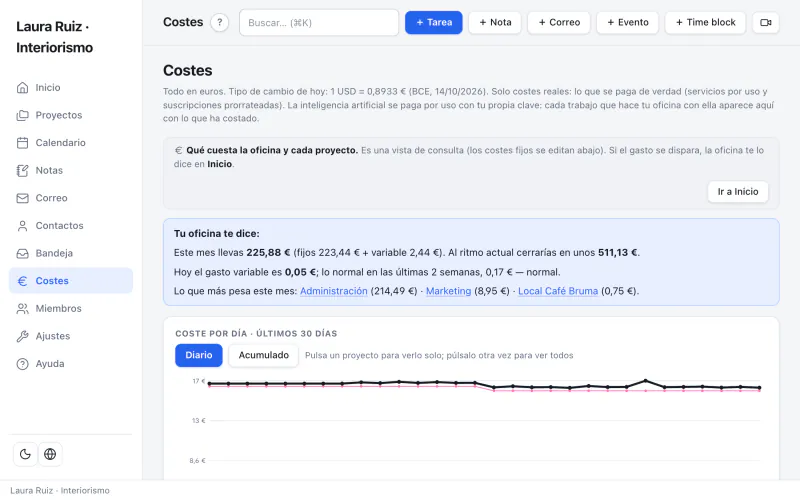Go to Calendario in the sidebar
800x500 pixels.
pos(71,143)
